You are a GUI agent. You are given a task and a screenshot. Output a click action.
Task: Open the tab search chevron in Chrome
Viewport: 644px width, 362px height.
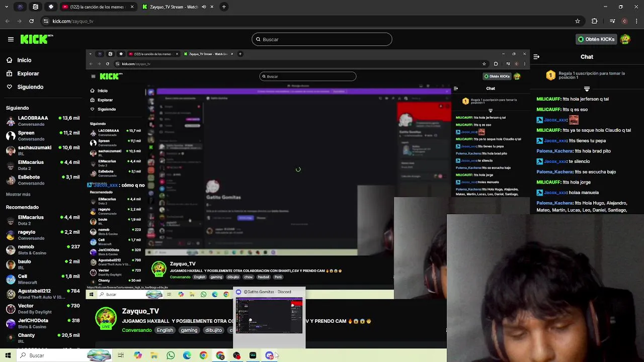pyautogui.click(x=6, y=7)
